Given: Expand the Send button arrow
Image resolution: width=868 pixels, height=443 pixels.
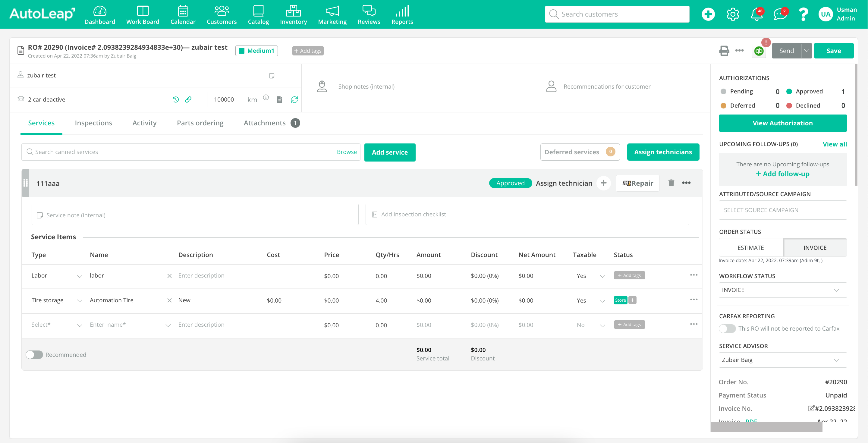Looking at the screenshot, I should 806,51.
